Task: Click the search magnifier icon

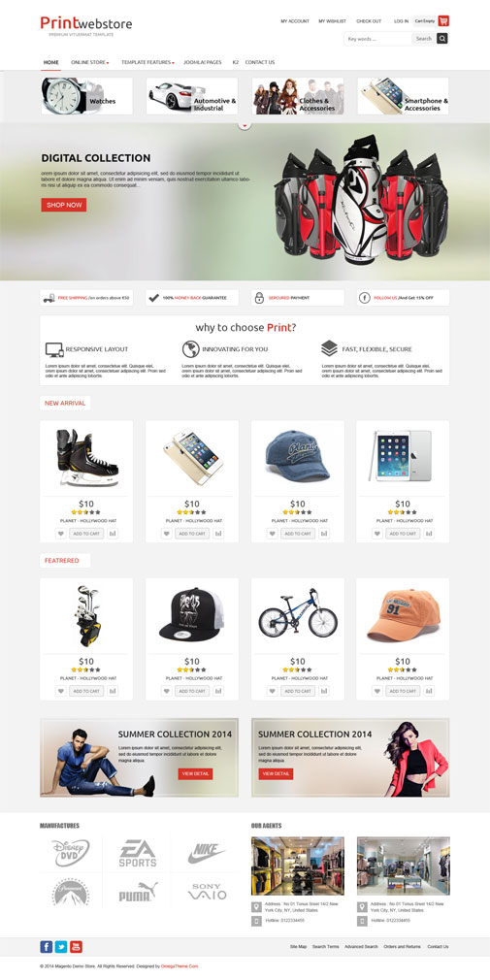Action: [x=441, y=39]
